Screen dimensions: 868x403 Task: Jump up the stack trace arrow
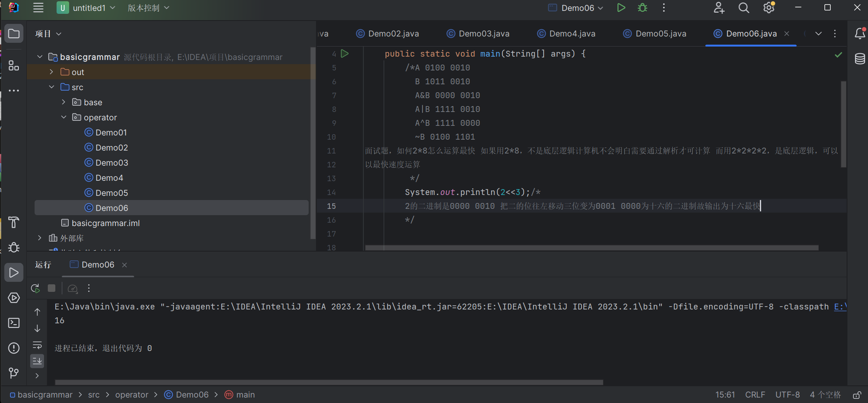(37, 312)
